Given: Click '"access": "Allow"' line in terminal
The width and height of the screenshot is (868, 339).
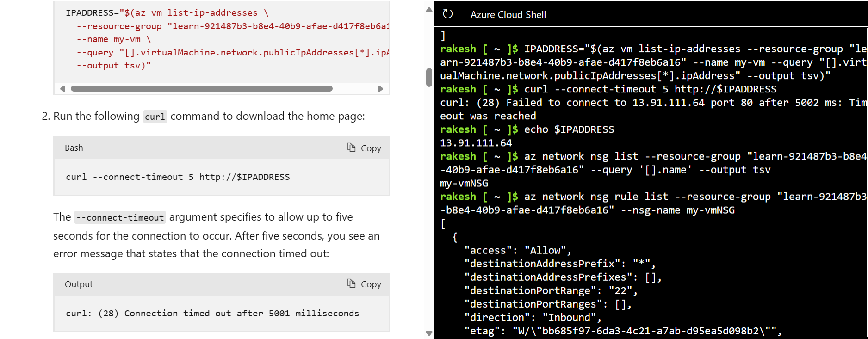Looking at the screenshot, I should [518, 250].
